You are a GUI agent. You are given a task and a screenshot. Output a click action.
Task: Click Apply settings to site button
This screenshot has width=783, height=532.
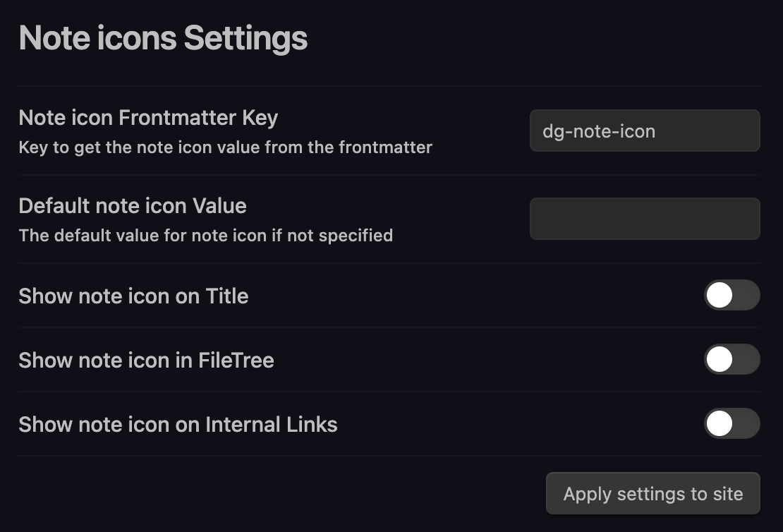coord(652,494)
